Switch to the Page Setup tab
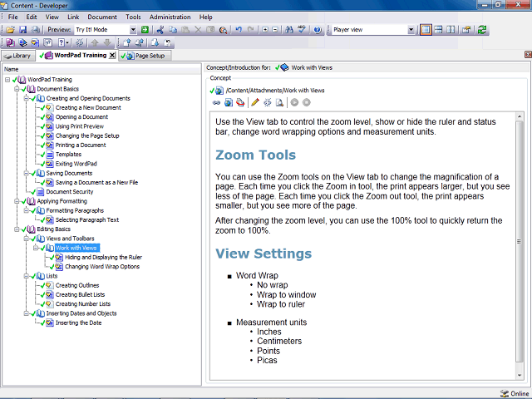Viewport: 532px width, 399px height. (x=145, y=56)
